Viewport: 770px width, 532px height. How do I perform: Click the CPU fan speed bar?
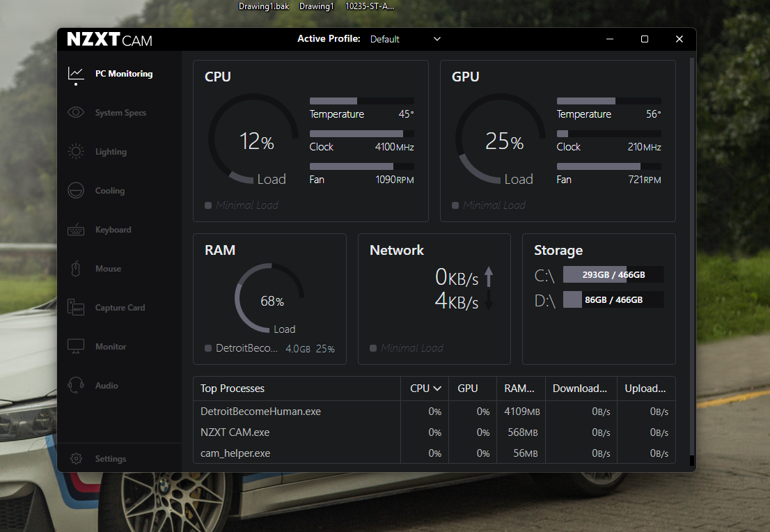point(362,166)
